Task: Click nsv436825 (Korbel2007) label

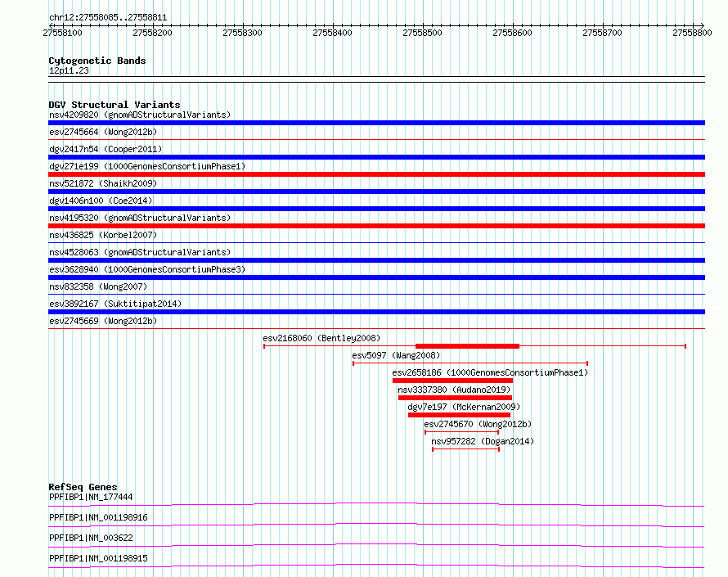Action: [103, 235]
